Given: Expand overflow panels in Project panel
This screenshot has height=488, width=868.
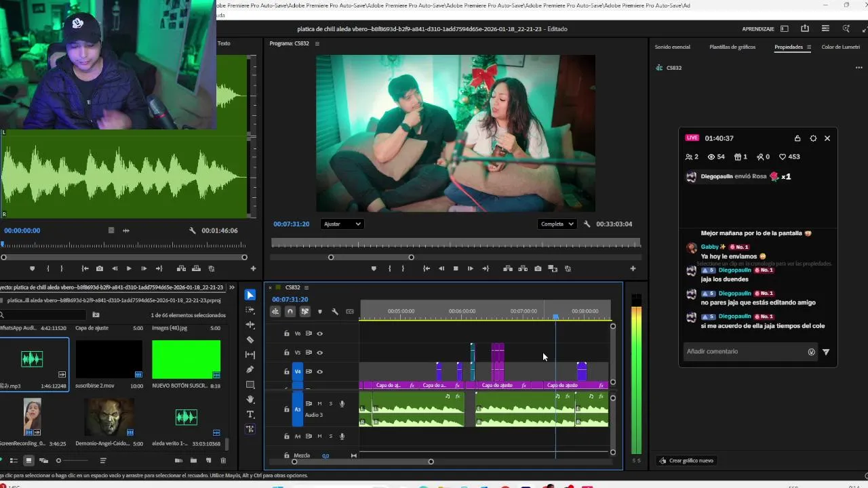Looking at the screenshot, I should click(232, 287).
